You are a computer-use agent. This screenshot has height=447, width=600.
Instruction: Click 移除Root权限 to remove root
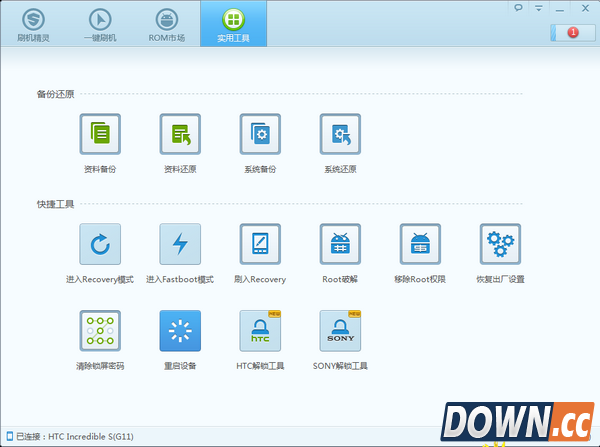(420, 244)
